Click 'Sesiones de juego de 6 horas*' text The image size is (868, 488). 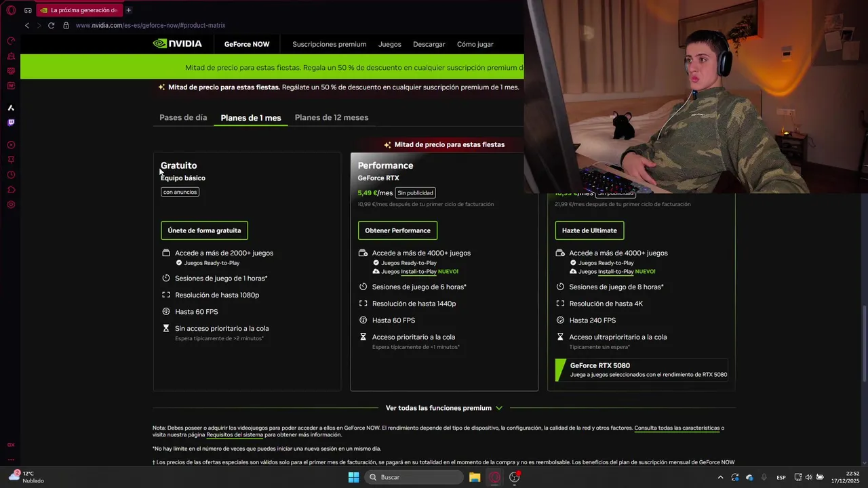click(419, 287)
